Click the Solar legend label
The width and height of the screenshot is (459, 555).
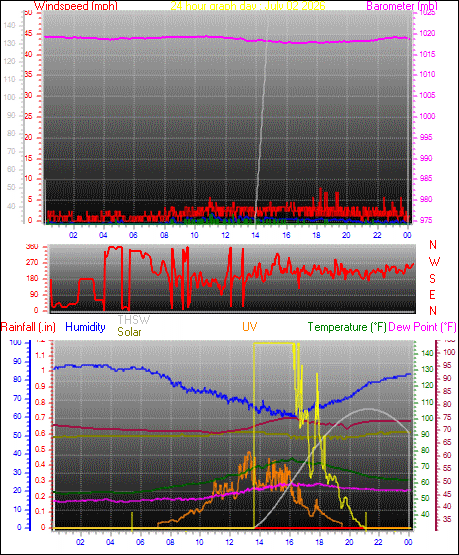129,332
